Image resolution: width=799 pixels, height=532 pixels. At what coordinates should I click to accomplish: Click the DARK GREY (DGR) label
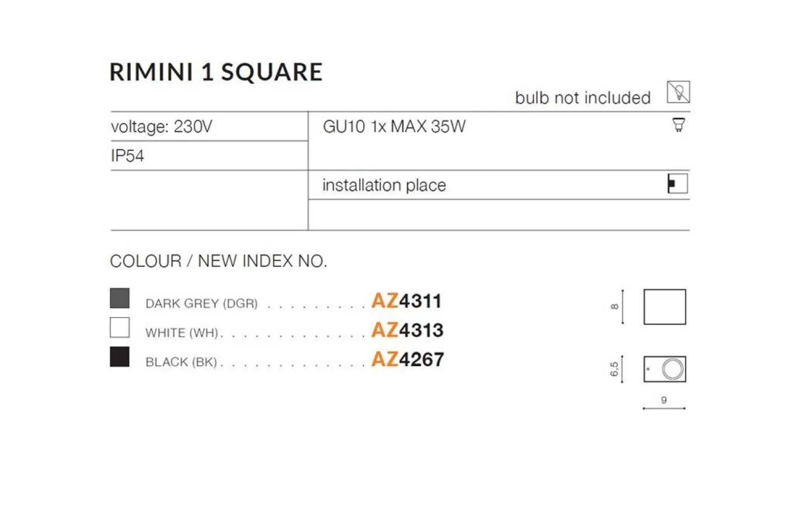pos(201,303)
